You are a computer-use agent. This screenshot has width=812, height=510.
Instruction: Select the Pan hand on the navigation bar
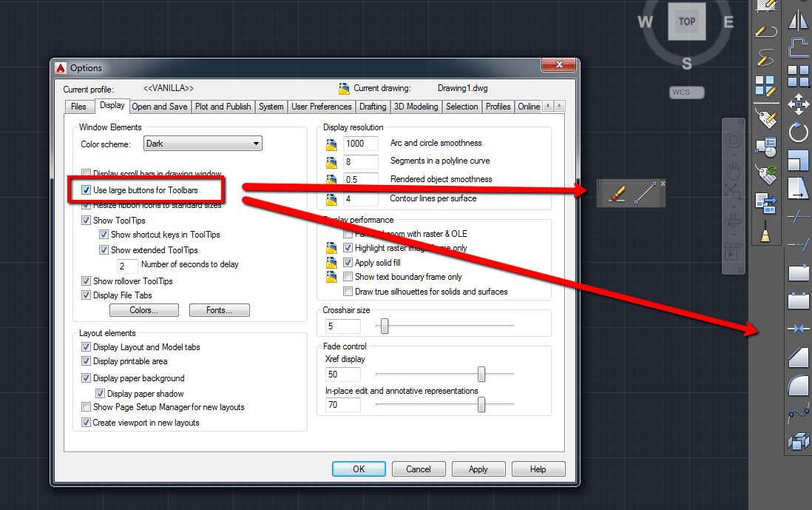click(x=734, y=170)
